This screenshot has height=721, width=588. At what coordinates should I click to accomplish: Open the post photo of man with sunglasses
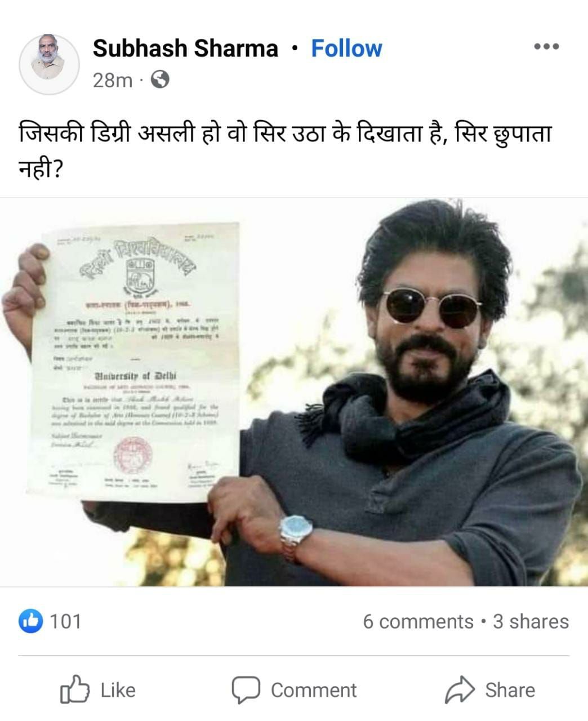[x=294, y=392]
